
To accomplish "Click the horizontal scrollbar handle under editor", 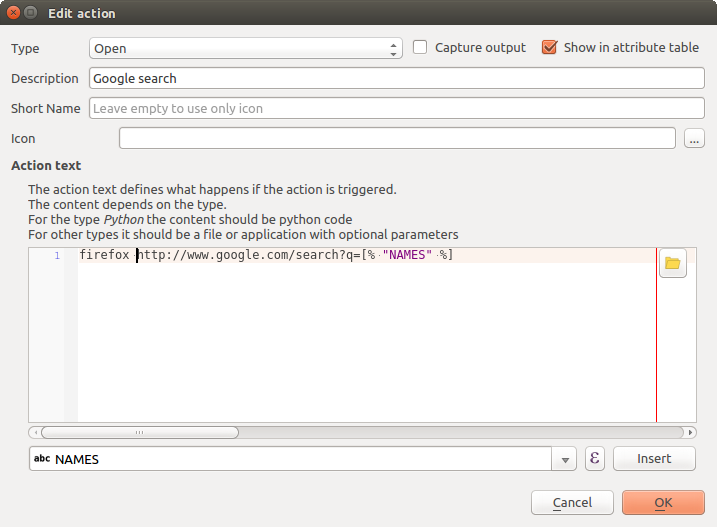I will (139, 433).
